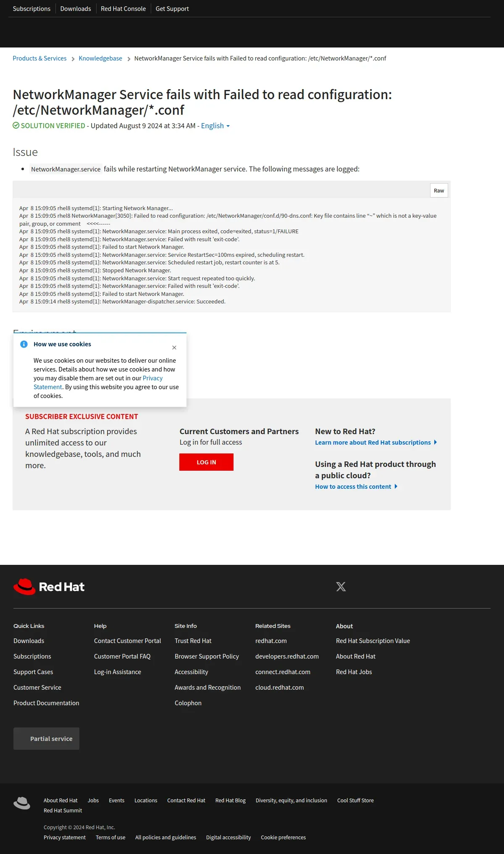Visit connect.redhat.com related site
Viewport: 504px width, 854px height.
click(x=283, y=672)
